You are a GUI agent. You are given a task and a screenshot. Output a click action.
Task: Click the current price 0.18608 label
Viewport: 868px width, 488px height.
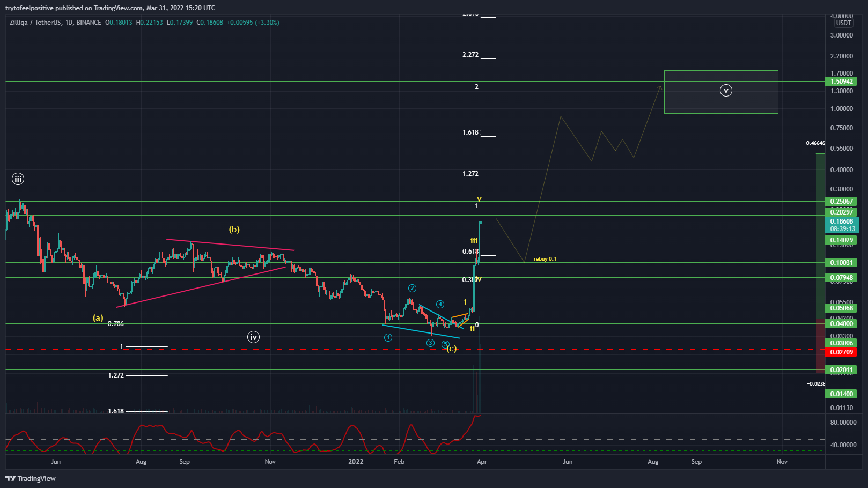coord(841,221)
